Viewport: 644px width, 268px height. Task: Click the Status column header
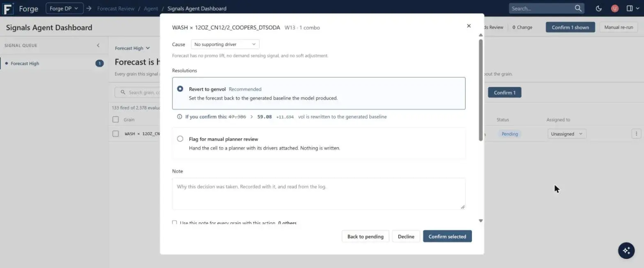503,120
